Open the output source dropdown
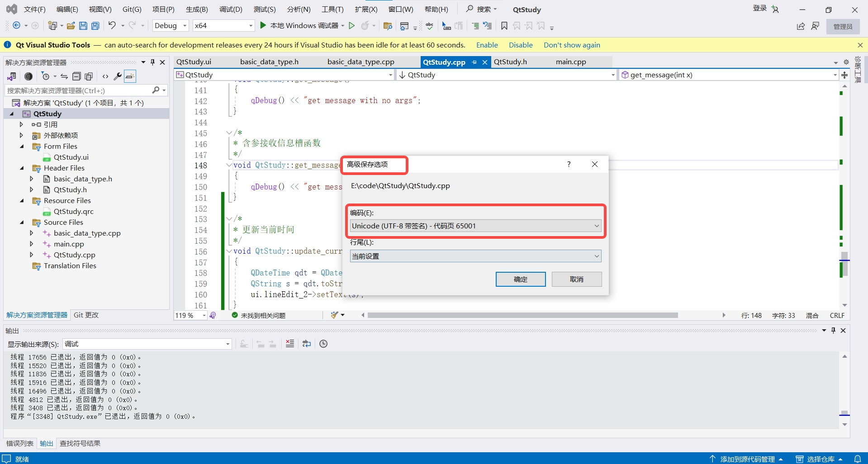The image size is (868, 464). 147,344
